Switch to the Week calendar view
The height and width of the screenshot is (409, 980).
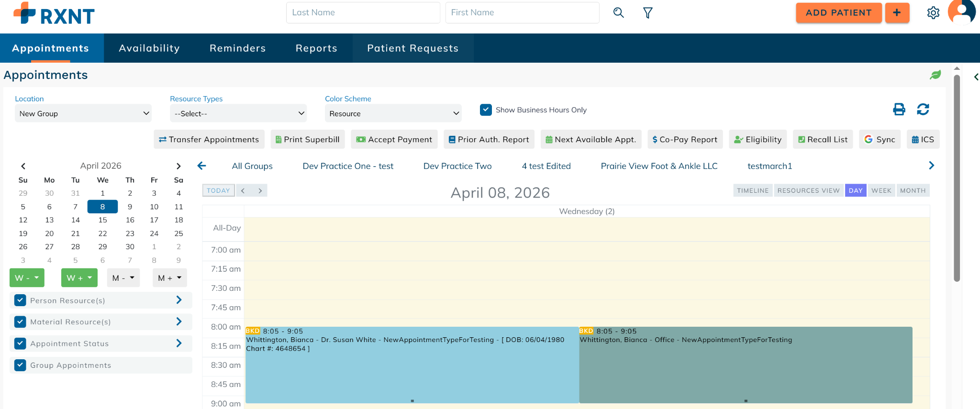click(881, 190)
